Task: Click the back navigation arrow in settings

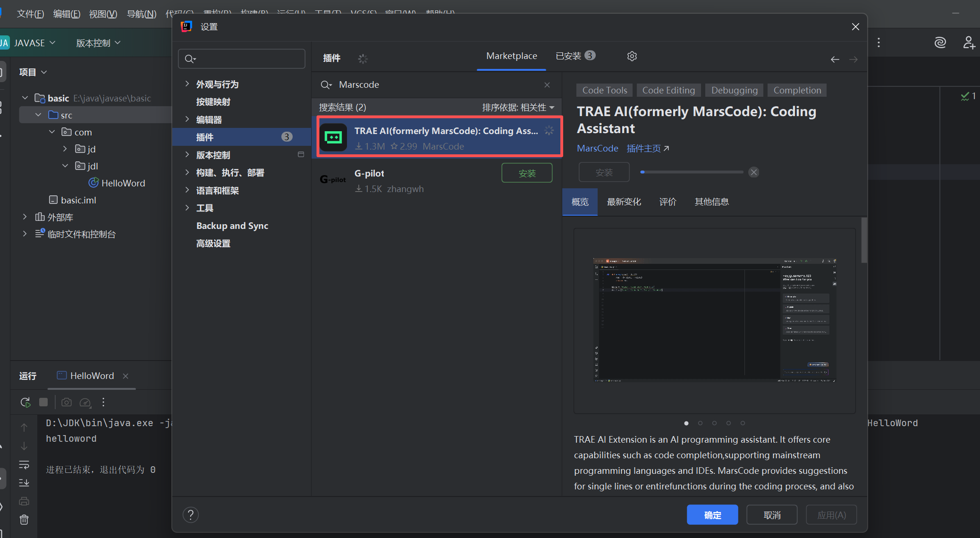Action: tap(835, 59)
